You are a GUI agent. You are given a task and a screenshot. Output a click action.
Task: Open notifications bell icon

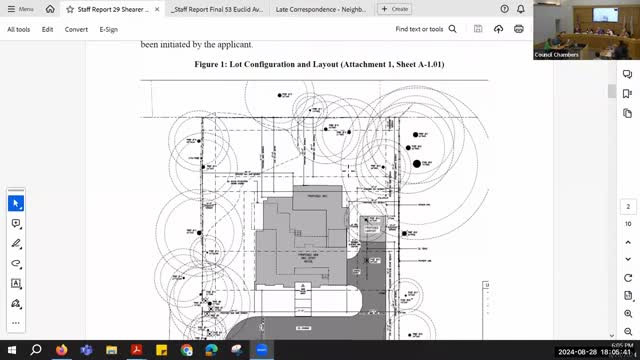click(521, 9)
